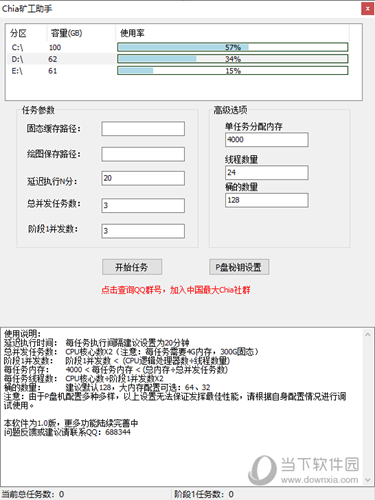Select the C:\ partition row

click(178, 47)
